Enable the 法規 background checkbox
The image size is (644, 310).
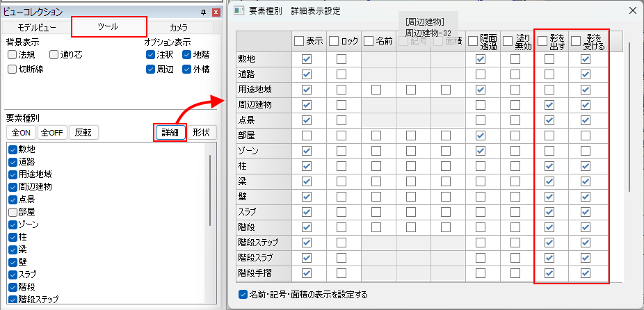click(12, 54)
